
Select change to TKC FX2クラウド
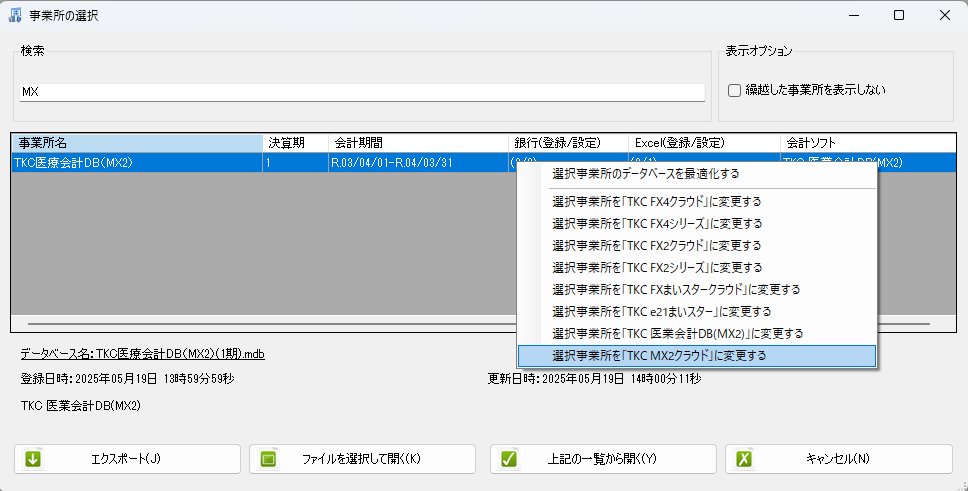point(696,246)
